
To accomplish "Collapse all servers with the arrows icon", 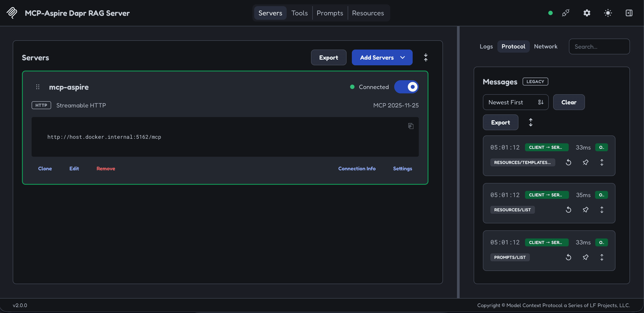I will coord(426,57).
